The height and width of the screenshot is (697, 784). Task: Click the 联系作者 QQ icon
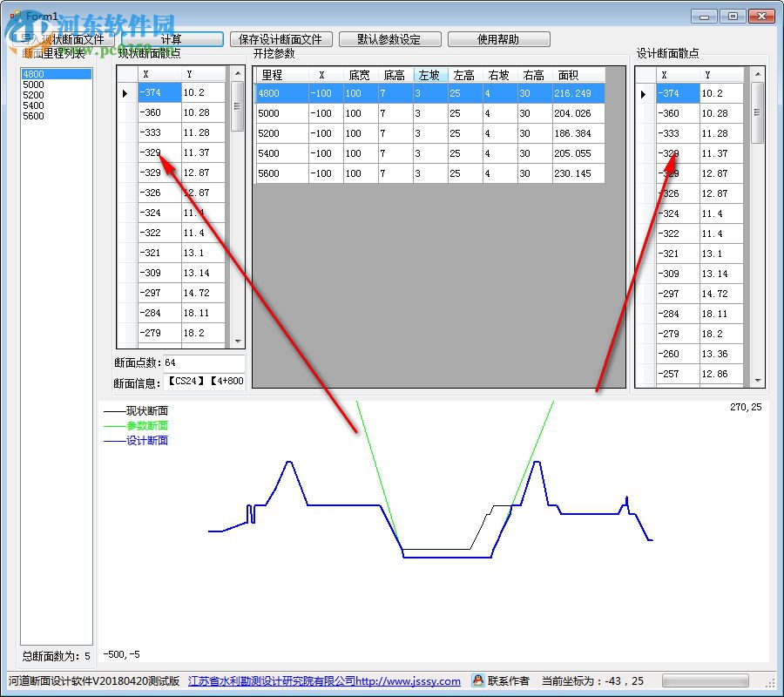tap(478, 680)
